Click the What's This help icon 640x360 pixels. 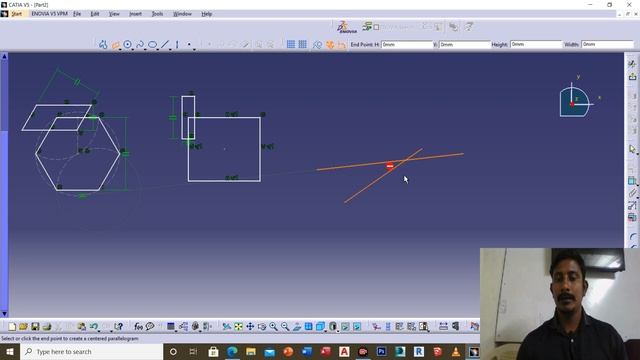point(118,327)
